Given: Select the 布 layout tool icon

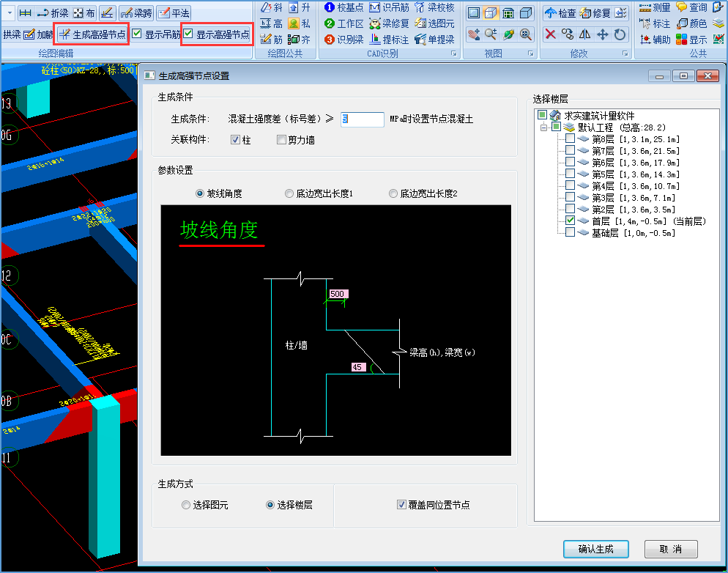Looking at the screenshot, I should [84, 13].
